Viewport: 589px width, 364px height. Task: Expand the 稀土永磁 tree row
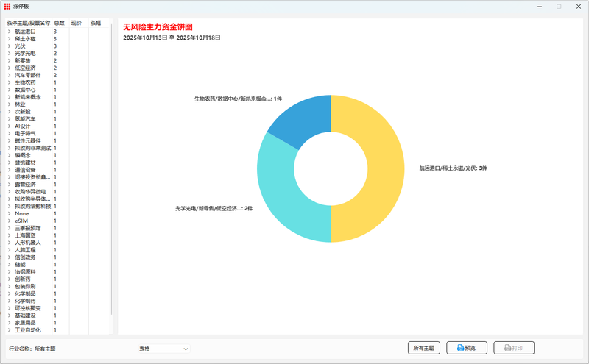10,39
